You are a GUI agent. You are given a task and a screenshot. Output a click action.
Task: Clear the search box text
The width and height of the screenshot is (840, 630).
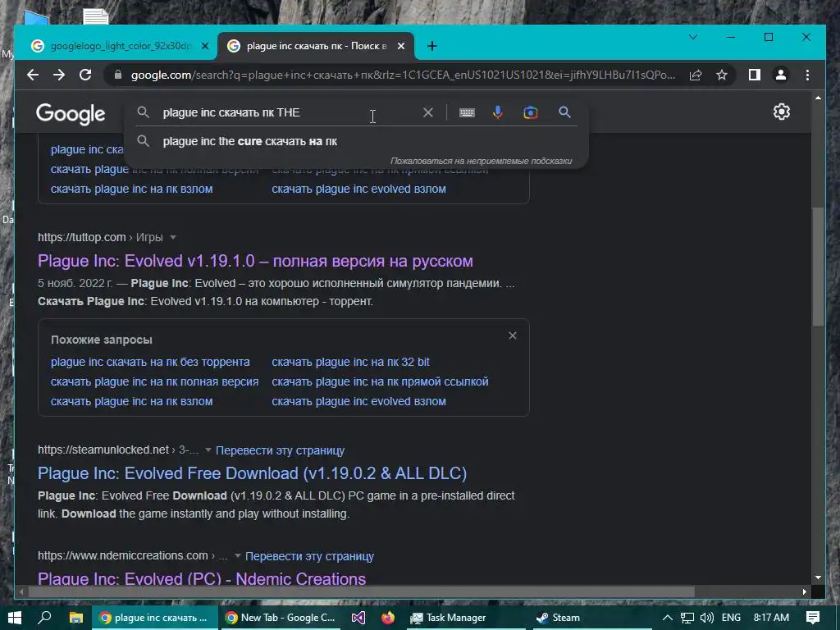428,112
